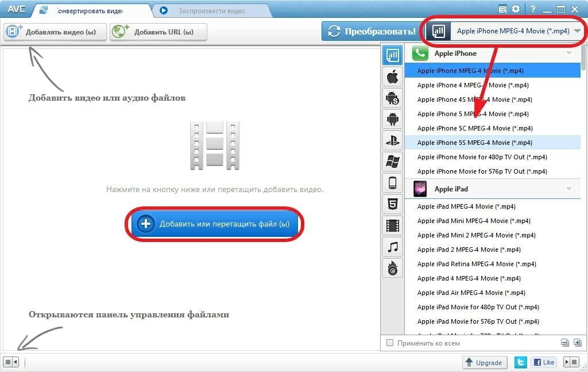Screen dimensions: 588x372
Task: Choose the Windows devices category icon
Action: click(393, 162)
